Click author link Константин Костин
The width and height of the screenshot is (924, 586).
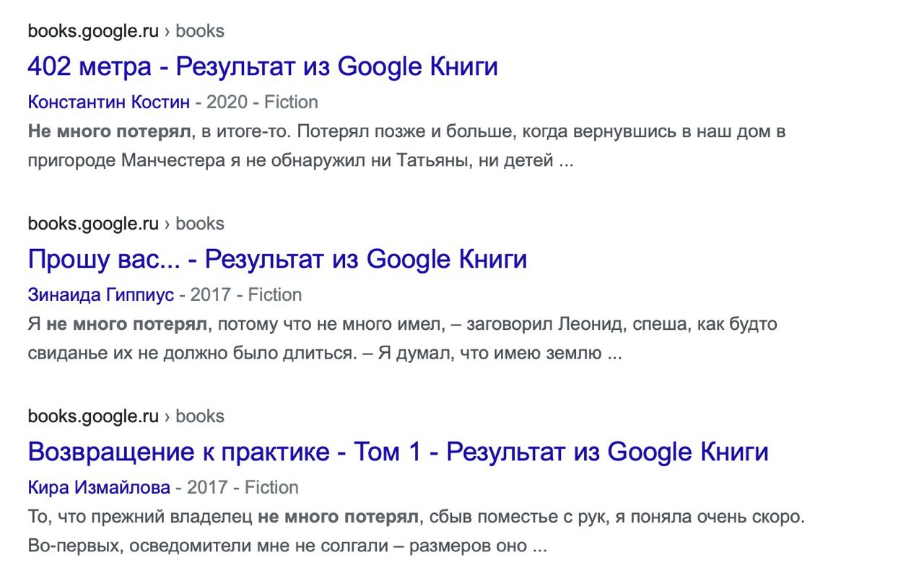point(108,102)
